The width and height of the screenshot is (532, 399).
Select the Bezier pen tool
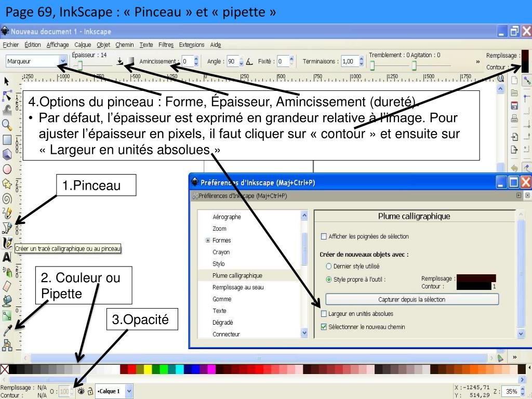tap(7, 228)
